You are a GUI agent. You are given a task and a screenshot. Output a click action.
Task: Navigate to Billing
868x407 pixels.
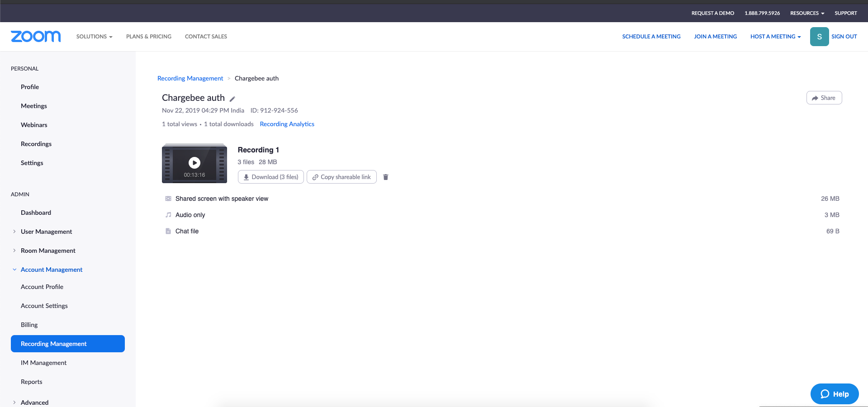(29, 325)
